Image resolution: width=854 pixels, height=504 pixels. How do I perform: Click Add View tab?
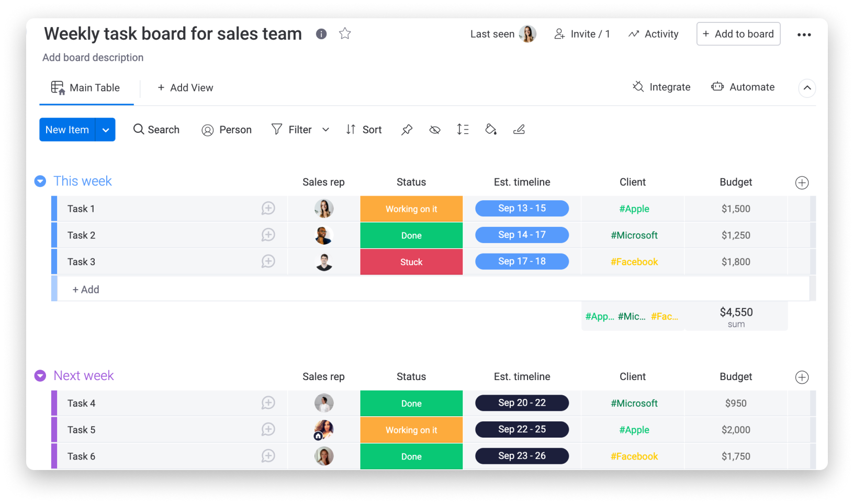click(185, 88)
